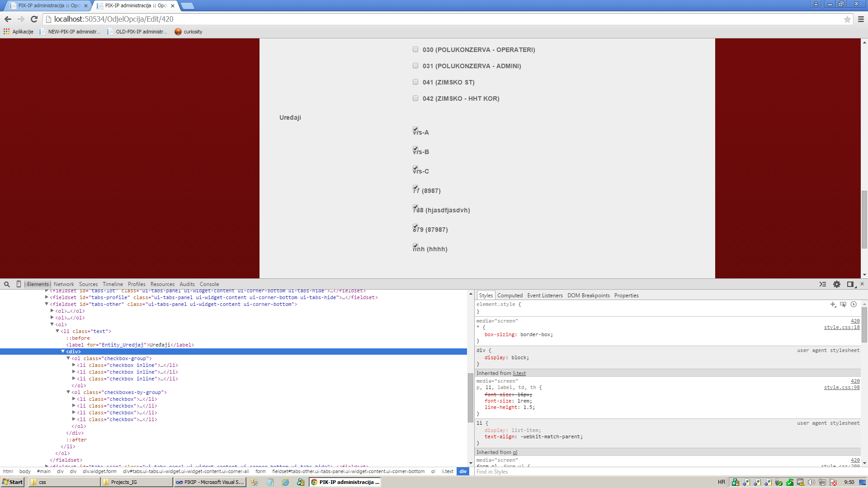
Task: Open the style.css:18 source link
Action: click(842, 327)
